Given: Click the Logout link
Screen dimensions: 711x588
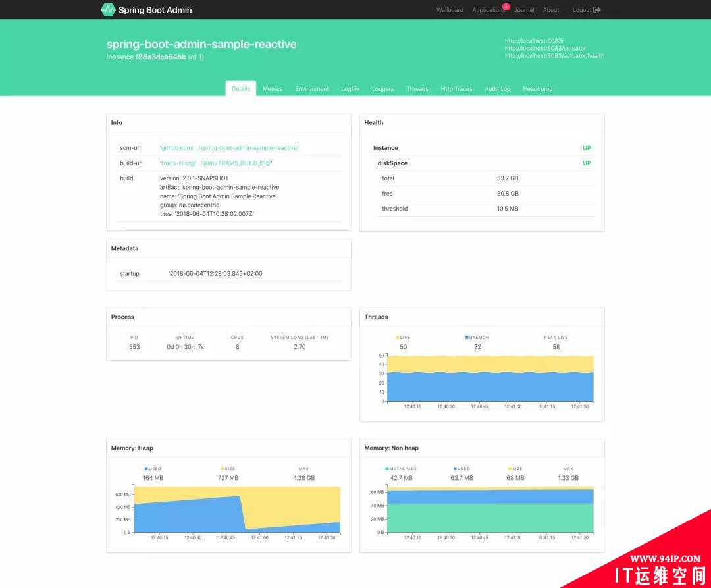Looking at the screenshot, I should tap(587, 9).
